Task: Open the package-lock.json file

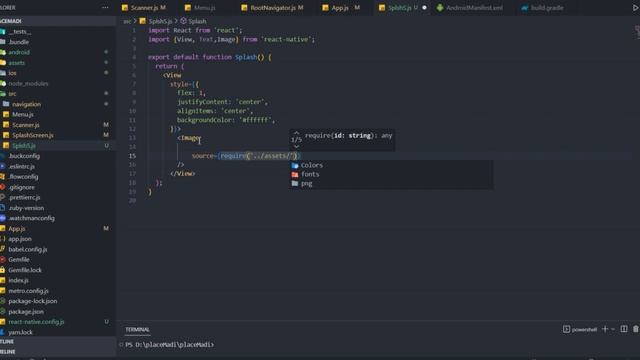Action: click(x=33, y=301)
